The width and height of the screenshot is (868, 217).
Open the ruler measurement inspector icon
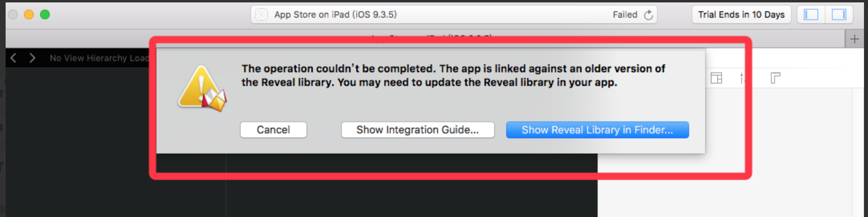pyautogui.click(x=776, y=78)
